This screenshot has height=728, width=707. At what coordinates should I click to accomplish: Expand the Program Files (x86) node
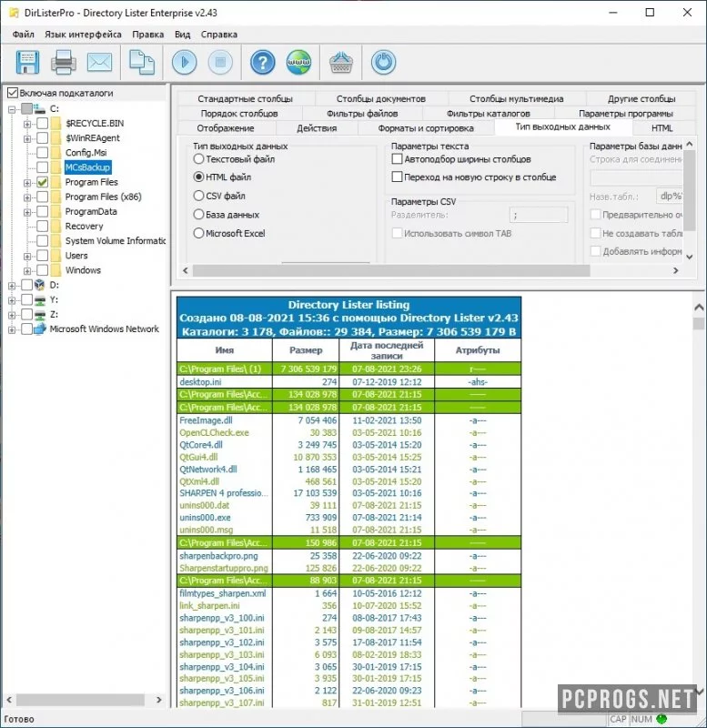(x=27, y=197)
